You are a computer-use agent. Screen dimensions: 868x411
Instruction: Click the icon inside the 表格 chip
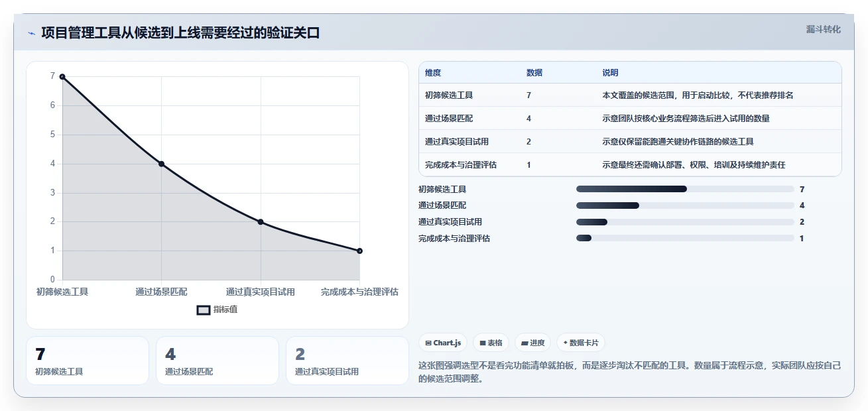coord(483,343)
